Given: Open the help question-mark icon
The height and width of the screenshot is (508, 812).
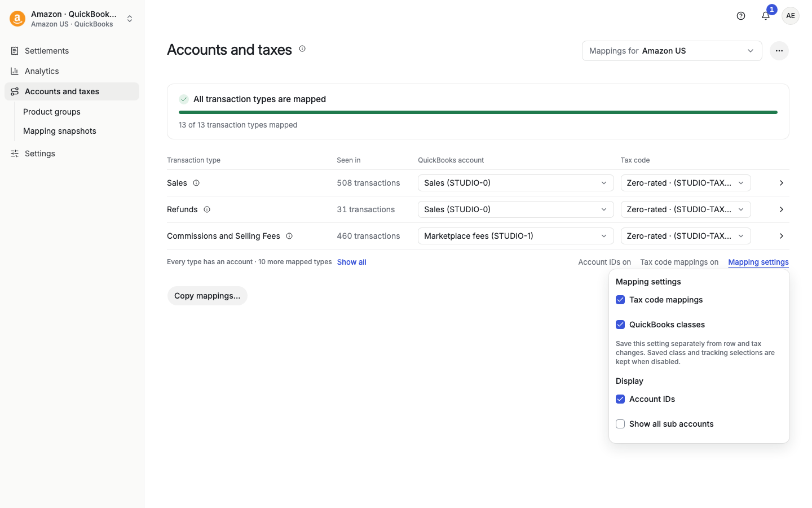Looking at the screenshot, I should 741,16.
